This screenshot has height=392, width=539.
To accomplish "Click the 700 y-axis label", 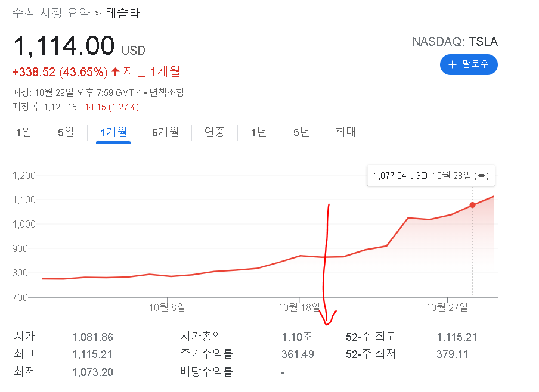I will click(20, 297).
